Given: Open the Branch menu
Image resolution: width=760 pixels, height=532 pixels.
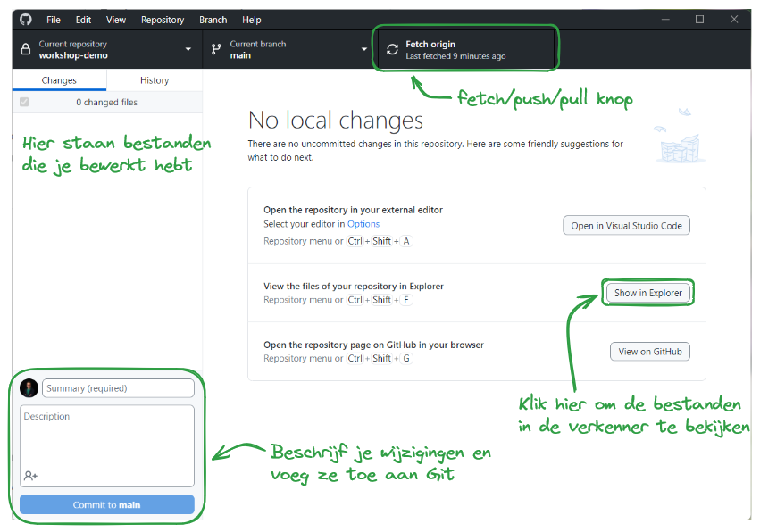Looking at the screenshot, I should click(x=213, y=20).
